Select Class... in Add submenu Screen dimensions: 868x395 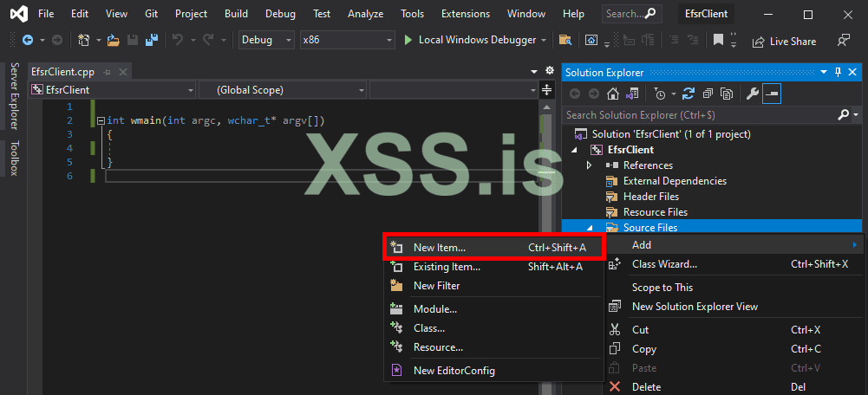(x=493, y=328)
